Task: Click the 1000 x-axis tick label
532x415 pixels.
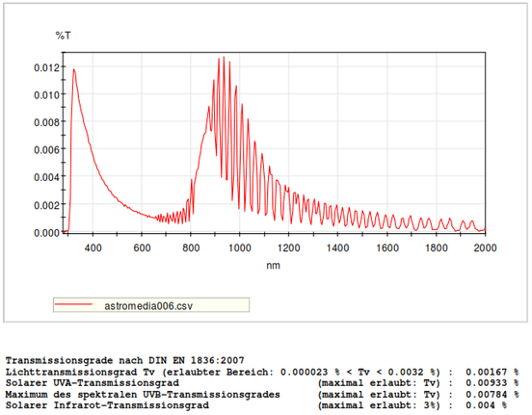Action: [240, 247]
